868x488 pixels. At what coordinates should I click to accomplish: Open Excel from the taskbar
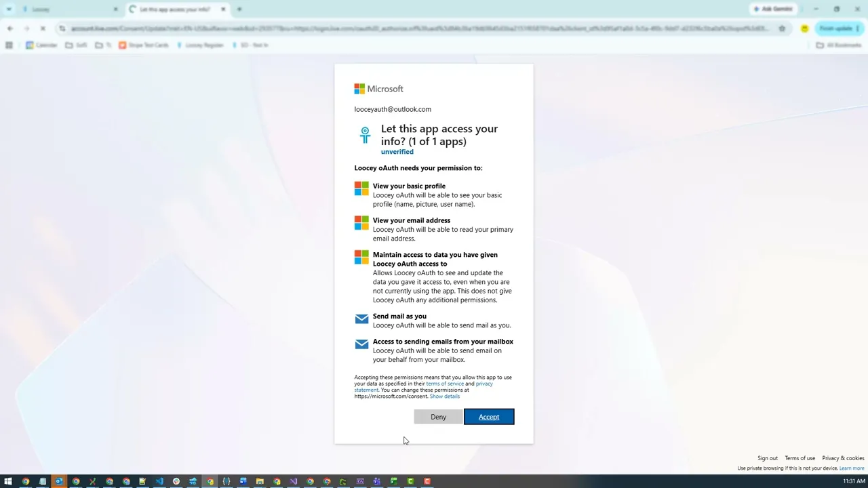click(393, 481)
